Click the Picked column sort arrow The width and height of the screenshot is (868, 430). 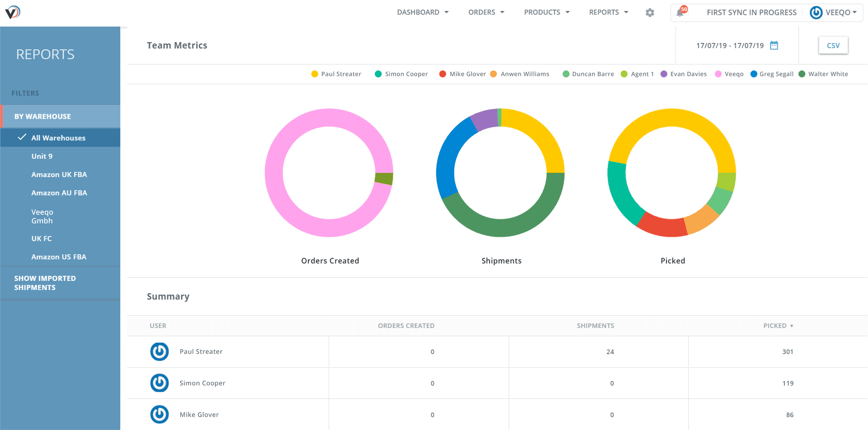click(x=793, y=326)
